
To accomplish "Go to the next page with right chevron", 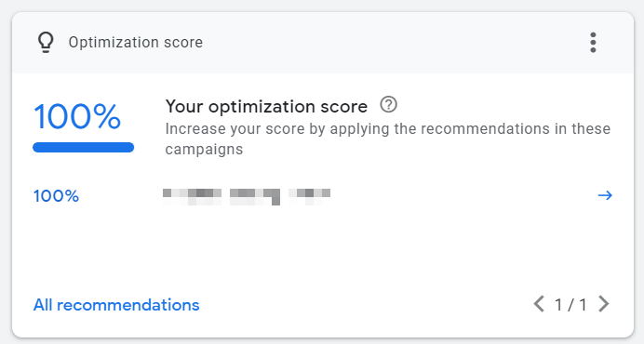I will [603, 304].
